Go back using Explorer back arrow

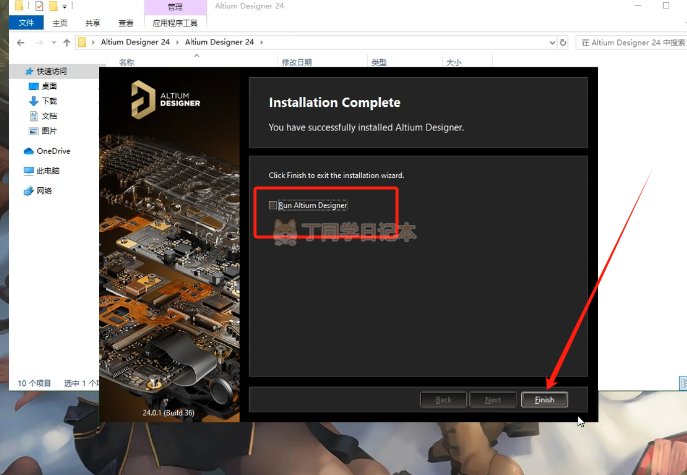(x=21, y=43)
